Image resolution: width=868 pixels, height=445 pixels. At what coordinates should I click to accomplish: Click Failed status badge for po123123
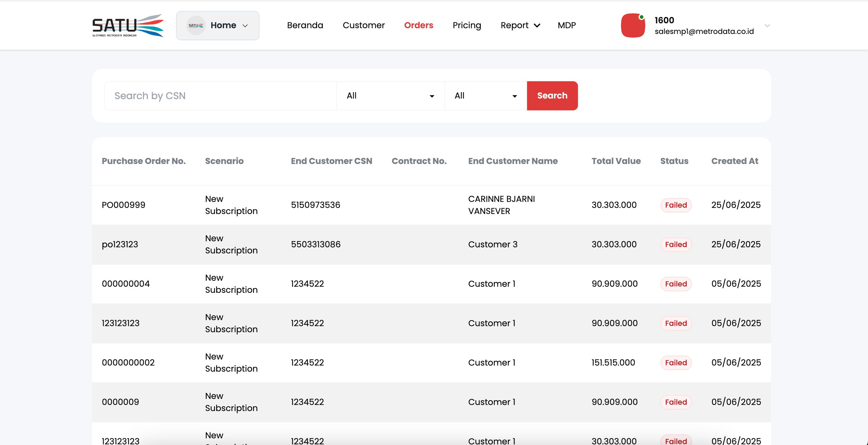676,244
